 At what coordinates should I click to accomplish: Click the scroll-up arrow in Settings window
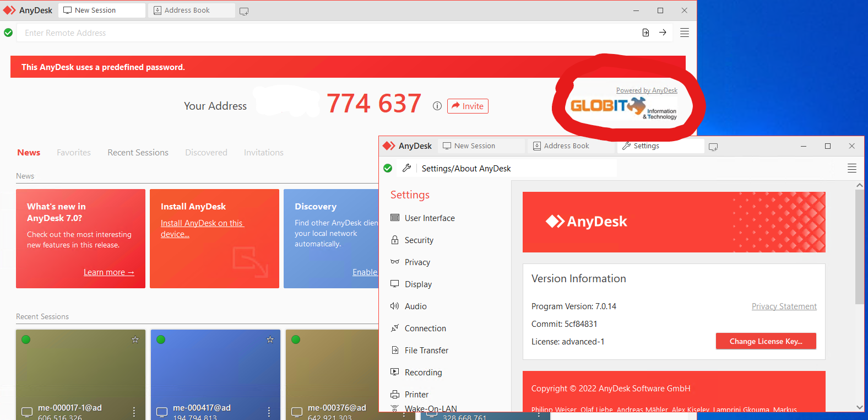point(860,186)
